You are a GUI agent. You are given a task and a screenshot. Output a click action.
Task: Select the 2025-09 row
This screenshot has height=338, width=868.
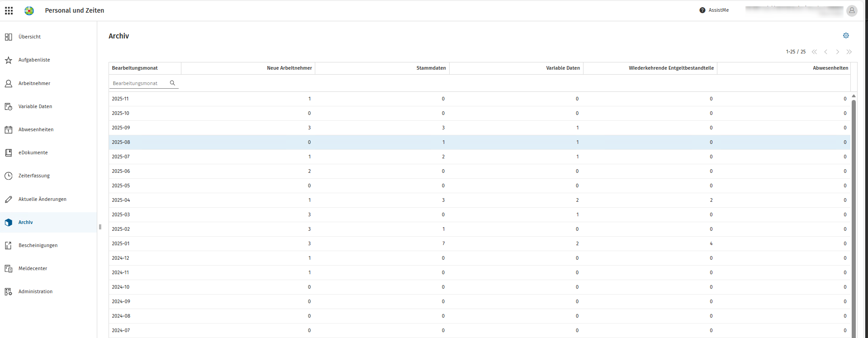[x=479, y=128]
